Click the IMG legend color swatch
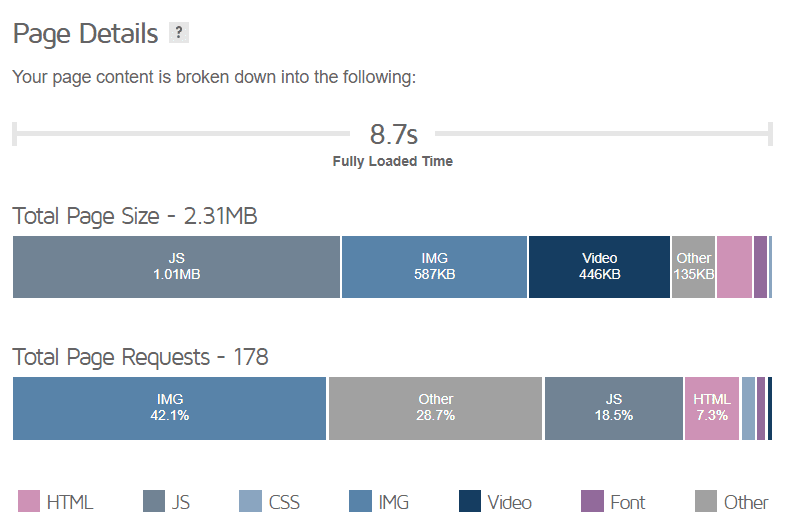This screenshot has height=530, width=790. click(x=361, y=501)
